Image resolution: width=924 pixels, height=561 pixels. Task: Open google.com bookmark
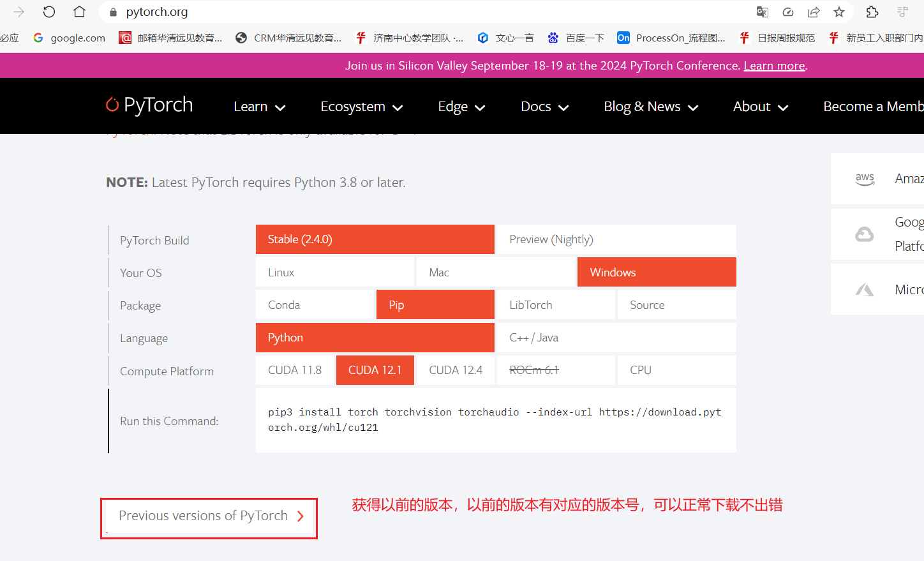point(70,38)
